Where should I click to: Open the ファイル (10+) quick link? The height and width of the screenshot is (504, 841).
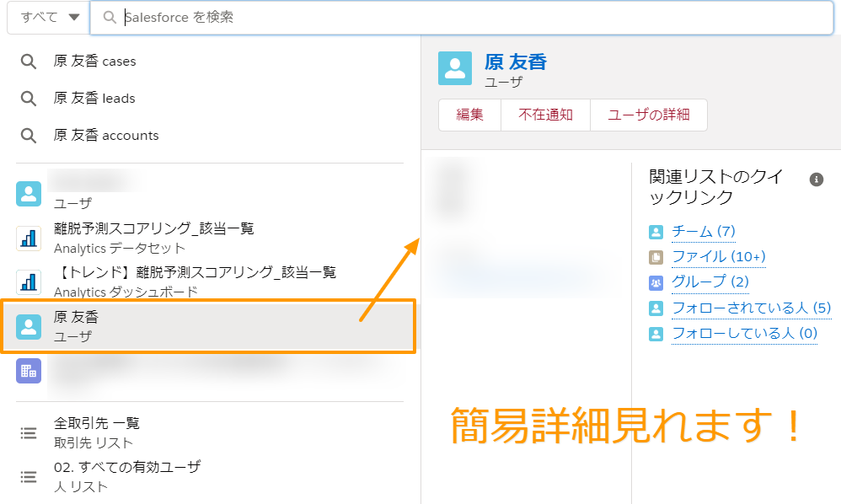coord(718,257)
